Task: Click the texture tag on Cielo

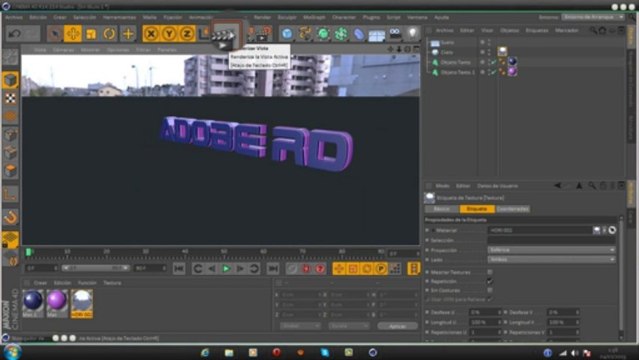Action: 502,52
